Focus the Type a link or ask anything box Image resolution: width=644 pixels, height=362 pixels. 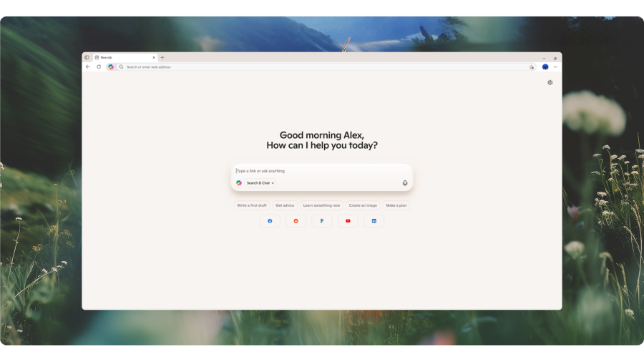322,171
